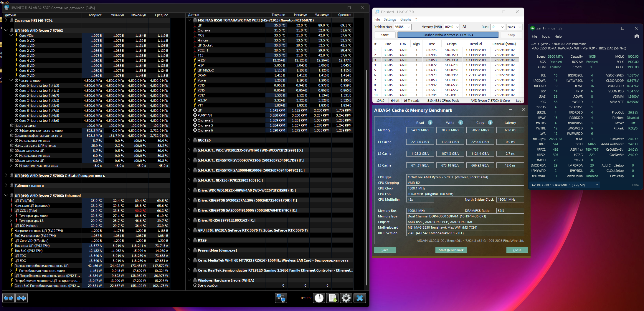Open File menu in LinX

coord(377,19)
